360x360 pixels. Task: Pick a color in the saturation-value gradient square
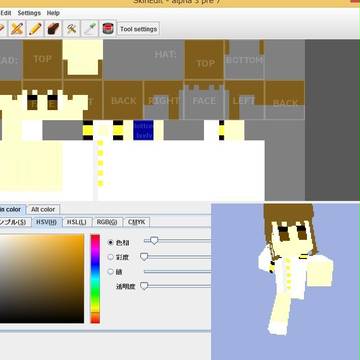(42, 279)
